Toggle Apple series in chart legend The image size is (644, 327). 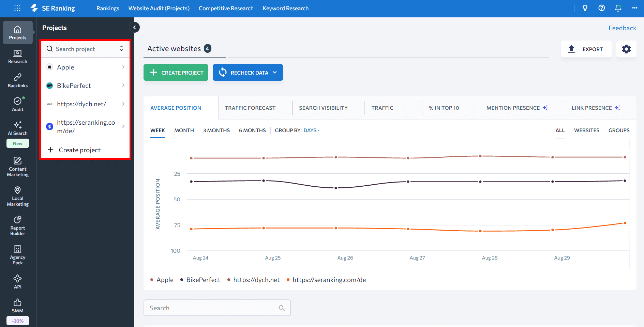click(x=162, y=280)
